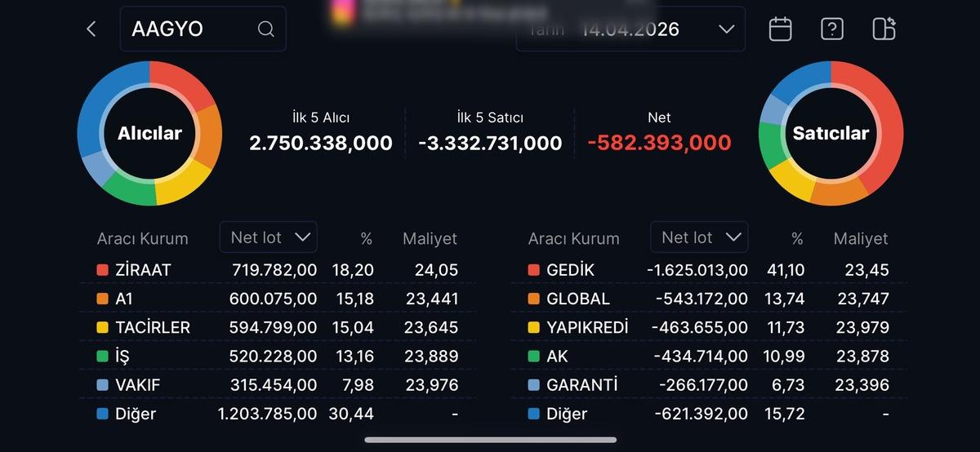Viewport: 980px width, 452px height.
Task: Click the sellers Maliyet column header
Action: pos(860,239)
